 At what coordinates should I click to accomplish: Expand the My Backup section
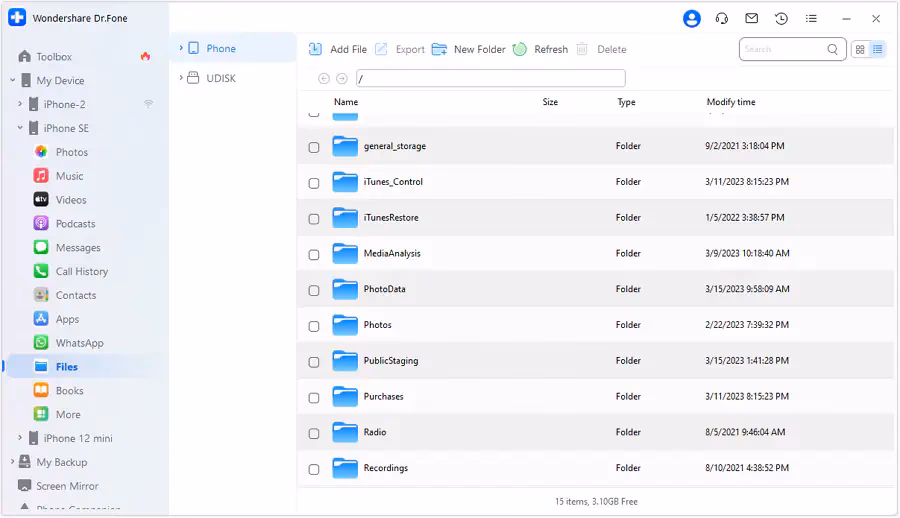tap(13, 461)
